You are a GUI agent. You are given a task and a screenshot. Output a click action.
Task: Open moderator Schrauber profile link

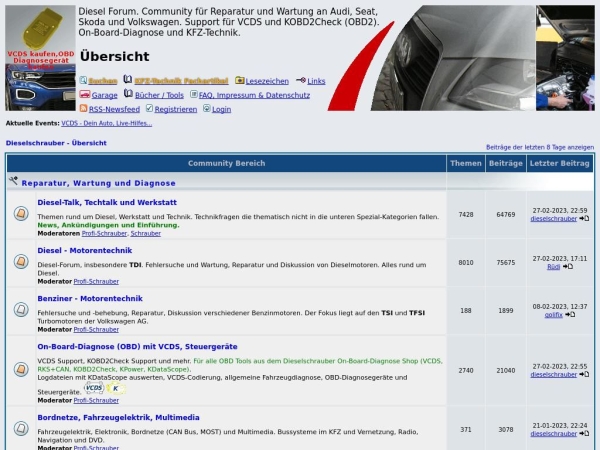tap(145, 233)
